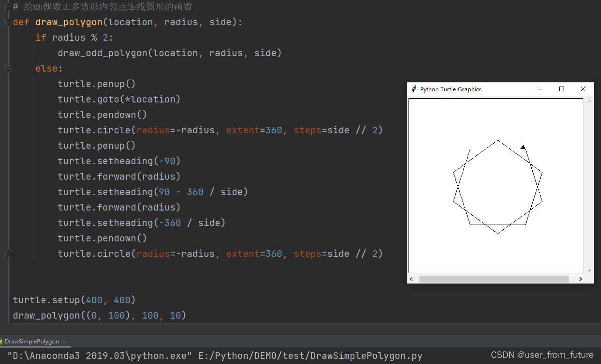The width and height of the screenshot is (601, 364).
Task: Minimize the Python Turtle Graphics window
Action: 541,89
